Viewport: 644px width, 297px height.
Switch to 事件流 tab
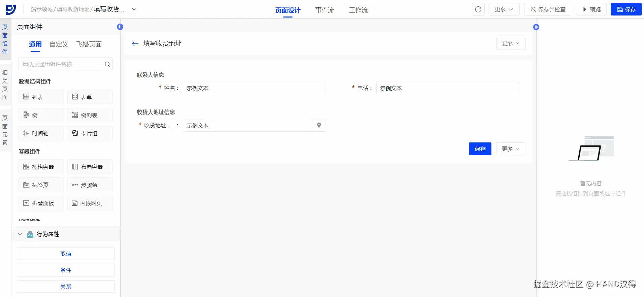[x=325, y=10]
